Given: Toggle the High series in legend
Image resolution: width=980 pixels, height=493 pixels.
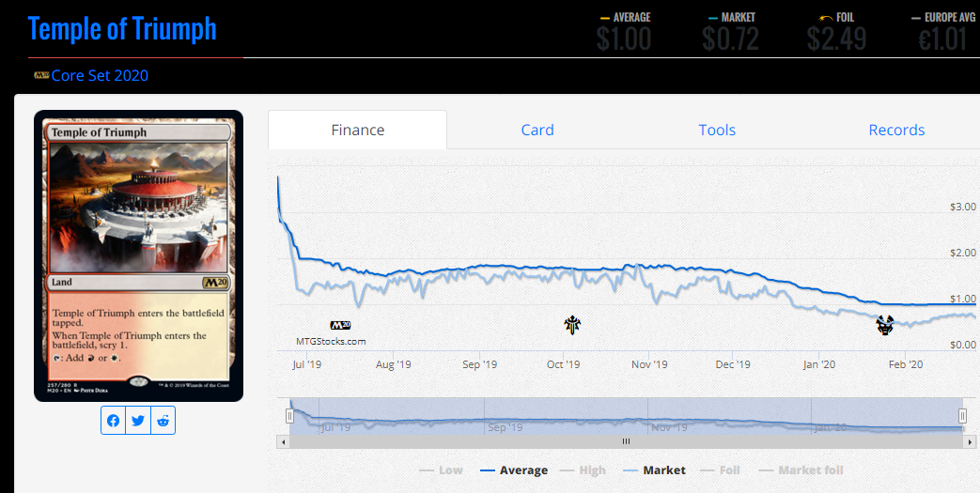Looking at the screenshot, I should pyautogui.click(x=583, y=470).
